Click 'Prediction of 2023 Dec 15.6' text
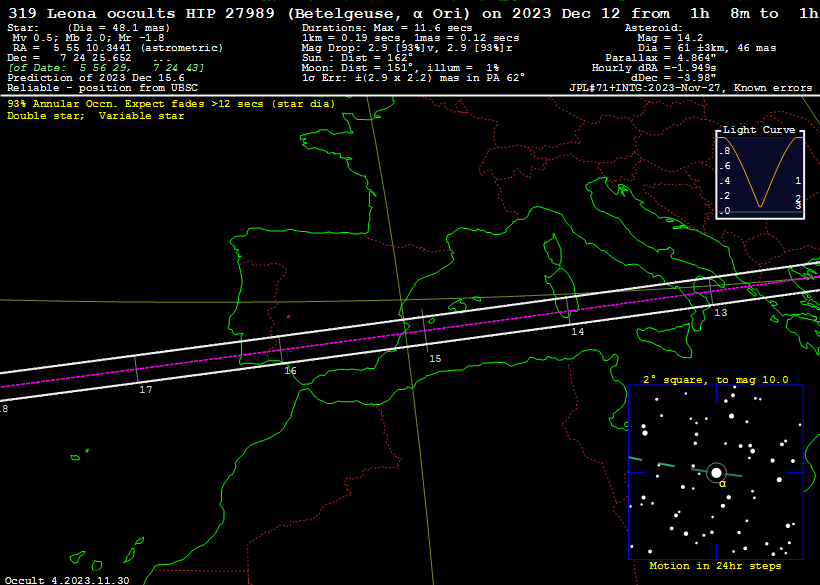Image resolution: width=820 pixels, height=585 pixels. tap(96, 78)
